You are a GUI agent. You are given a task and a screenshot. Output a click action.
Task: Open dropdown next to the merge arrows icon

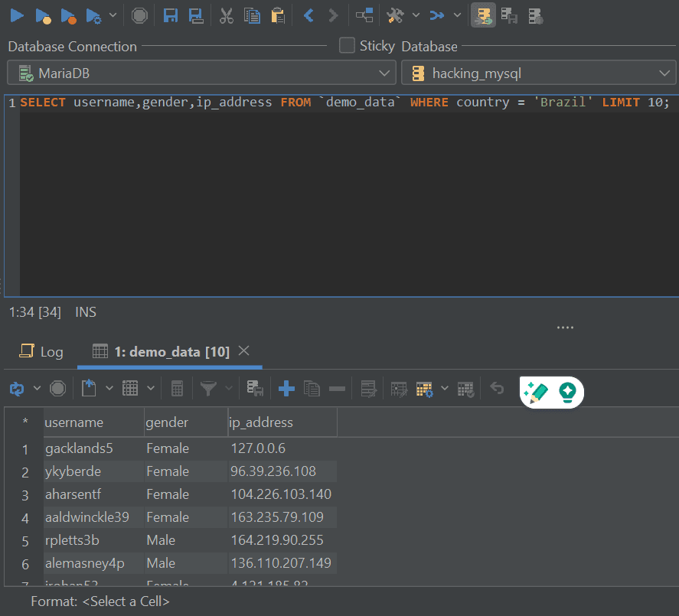457,15
